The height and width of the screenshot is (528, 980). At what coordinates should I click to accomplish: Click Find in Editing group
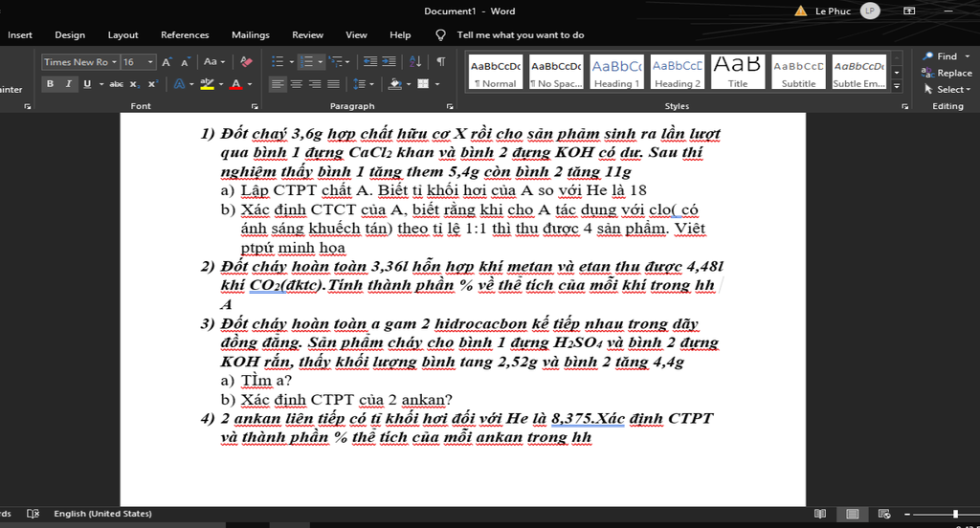pos(946,56)
